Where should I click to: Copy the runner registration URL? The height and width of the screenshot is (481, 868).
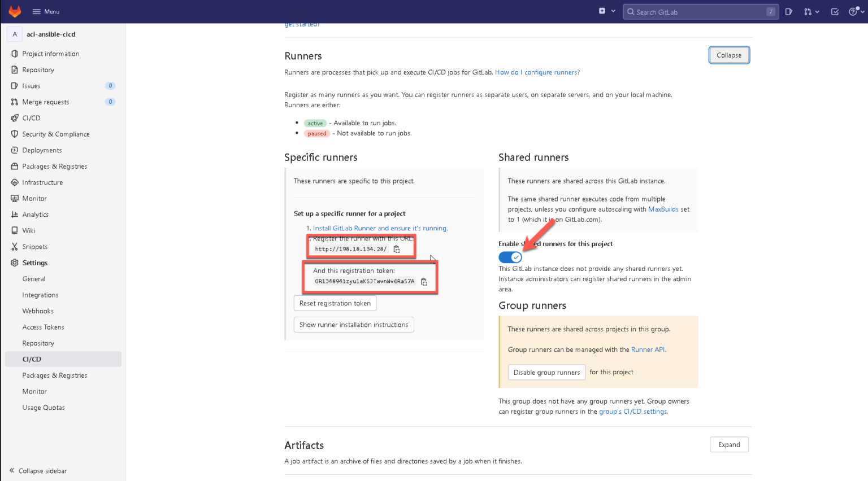[x=397, y=249]
